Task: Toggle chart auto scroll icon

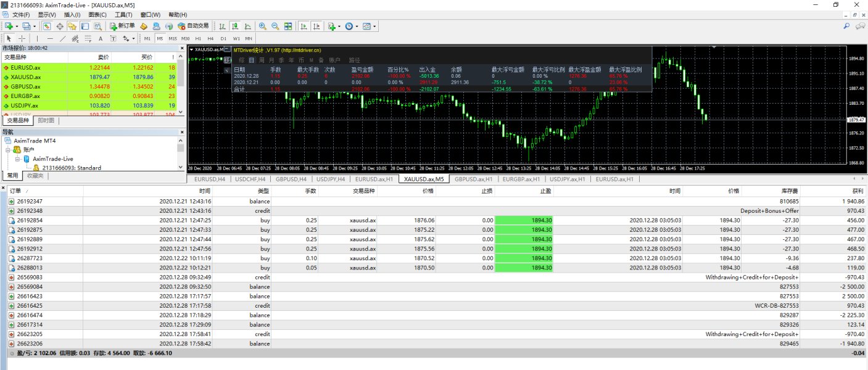Action: (304, 26)
